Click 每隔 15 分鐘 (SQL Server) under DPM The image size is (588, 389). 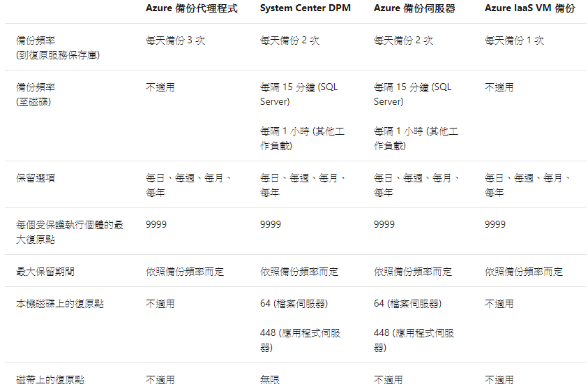pos(299,94)
